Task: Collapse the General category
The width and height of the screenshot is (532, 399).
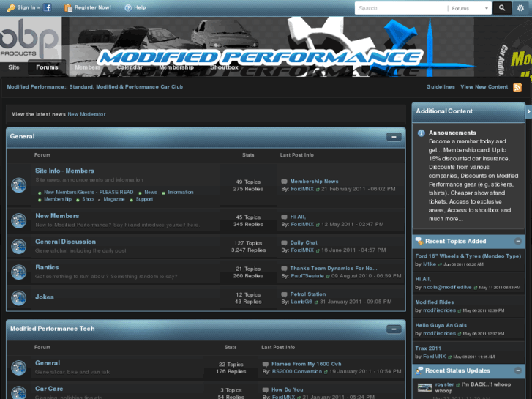Action: pos(394,137)
